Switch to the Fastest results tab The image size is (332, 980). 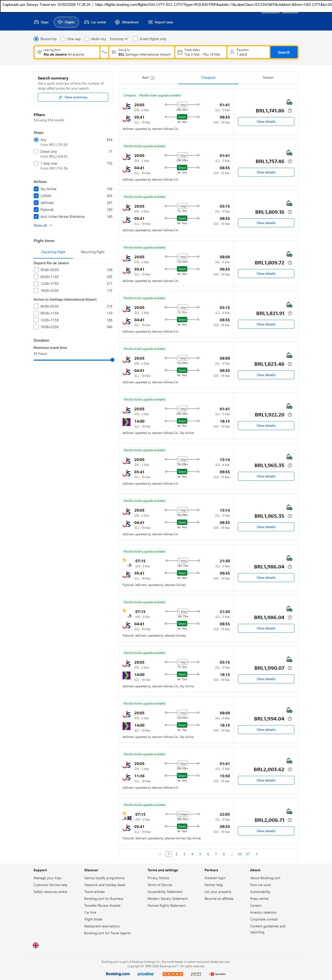[268, 78]
